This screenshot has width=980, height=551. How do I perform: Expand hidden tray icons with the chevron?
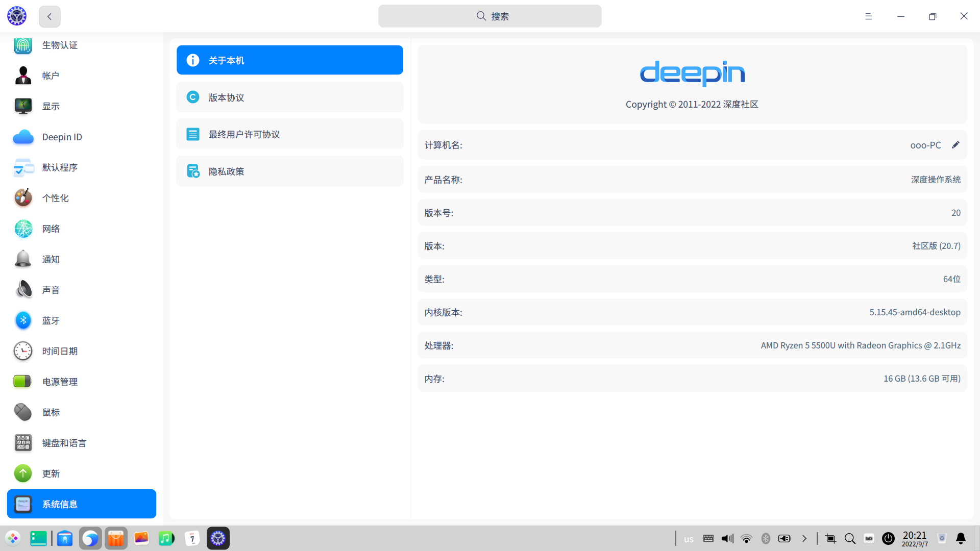pyautogui.click(x=805, y=538)
